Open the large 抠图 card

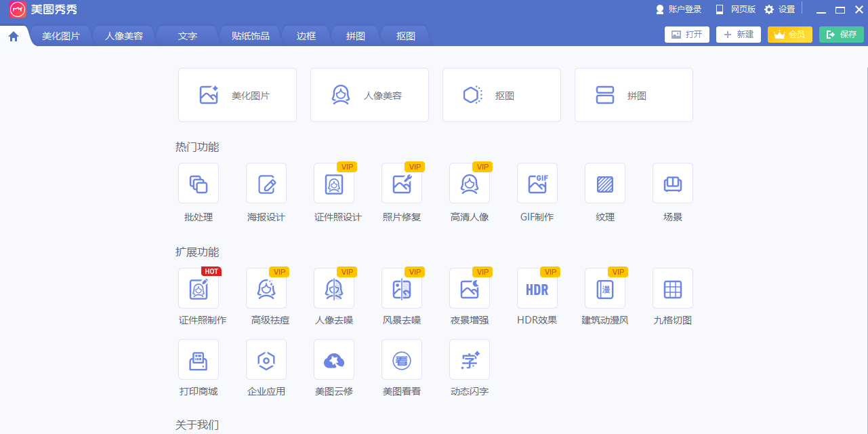(x=501, y=95)
